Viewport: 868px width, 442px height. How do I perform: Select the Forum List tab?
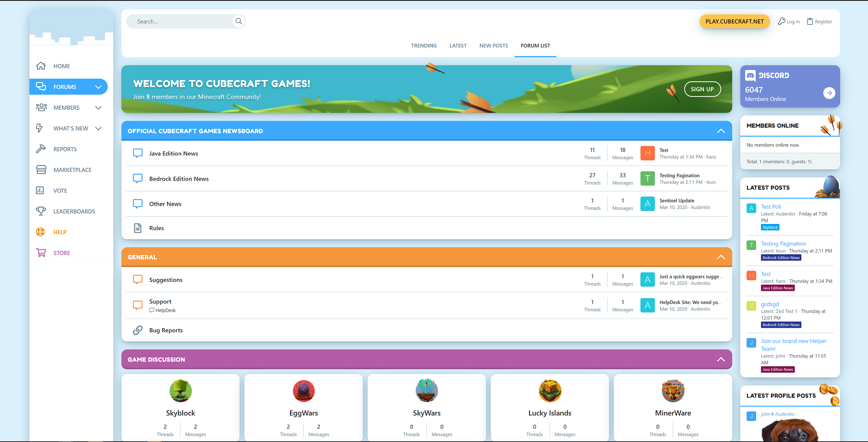pos(535,46)
